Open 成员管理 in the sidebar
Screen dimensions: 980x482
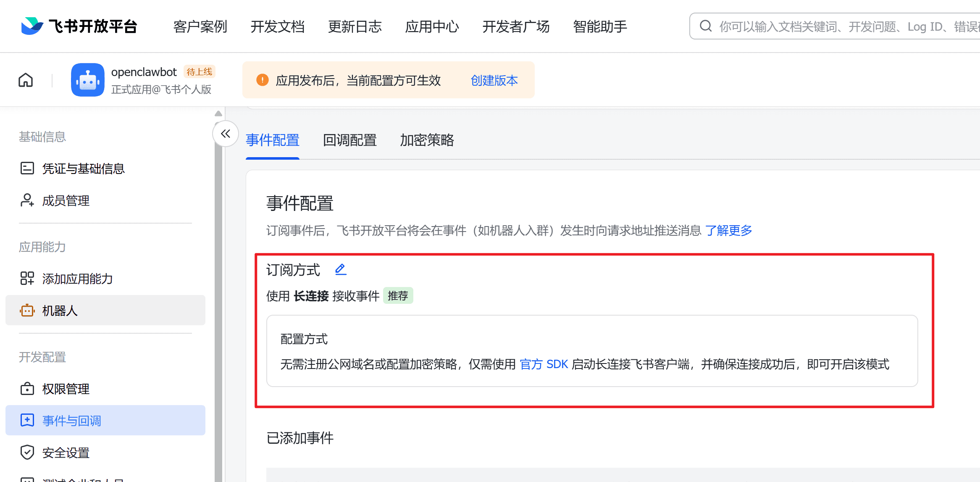pyautogui.click(x=66, y=200)
